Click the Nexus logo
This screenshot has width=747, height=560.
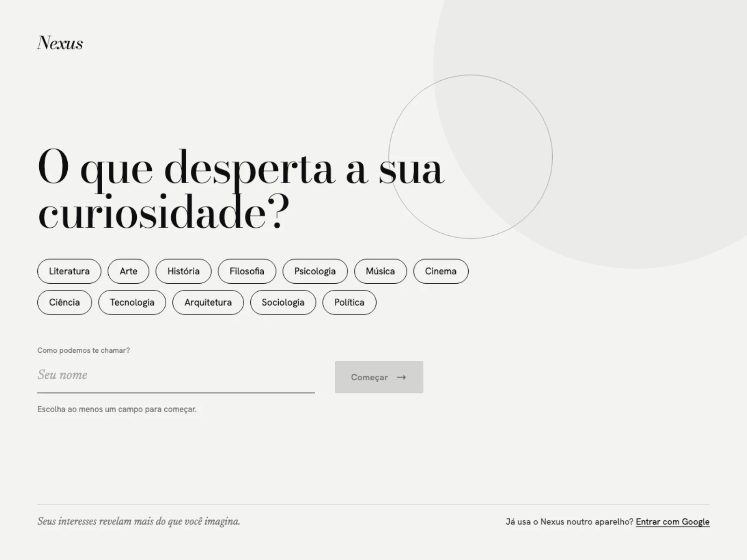[60, 43]
